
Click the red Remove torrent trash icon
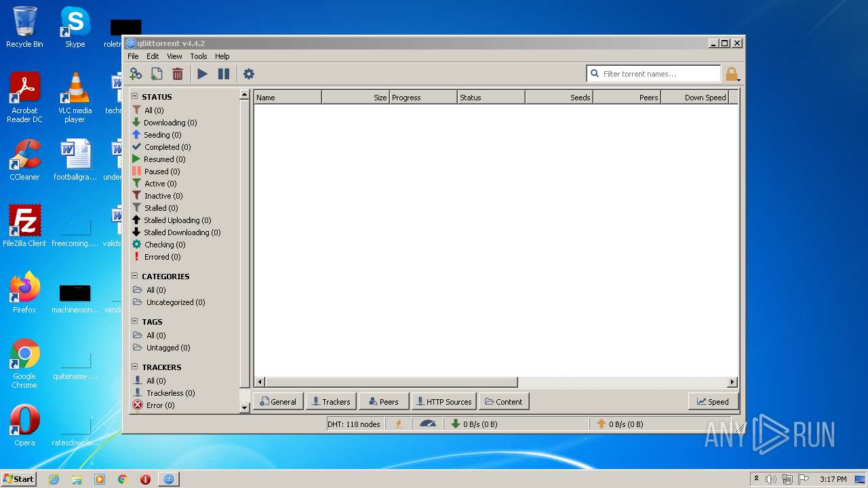click(178, 74)
